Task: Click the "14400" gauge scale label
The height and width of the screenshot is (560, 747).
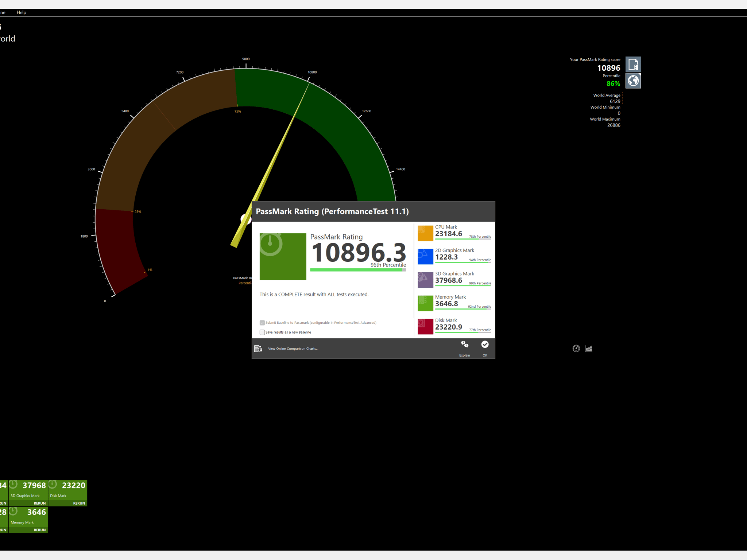Action: click(400, 169)
